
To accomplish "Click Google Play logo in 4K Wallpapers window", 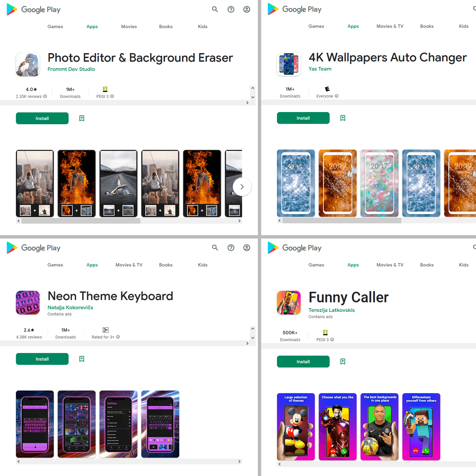I will point(294,9).
